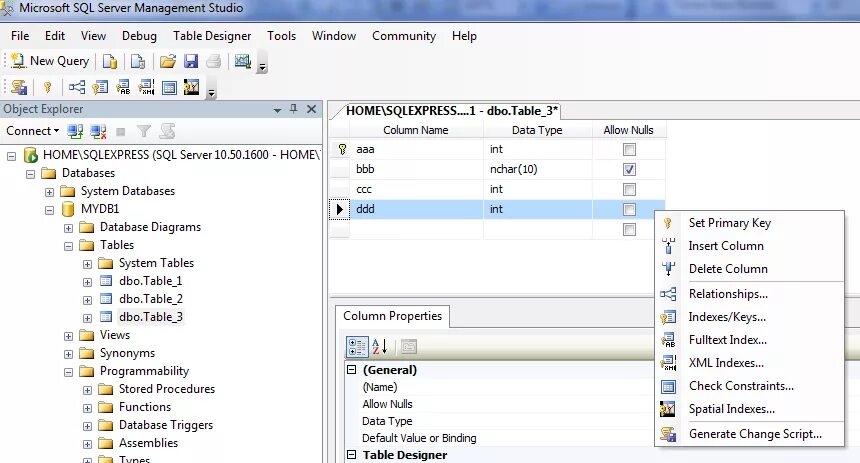Toggle Allow Nulls for column ddd
Screen dimensions: 860x463
[x=629, y=210]
